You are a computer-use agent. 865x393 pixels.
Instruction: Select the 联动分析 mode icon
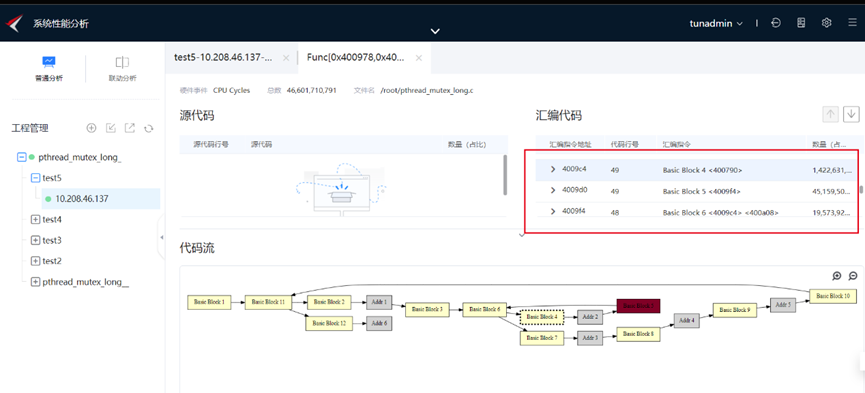click(122, 62)
